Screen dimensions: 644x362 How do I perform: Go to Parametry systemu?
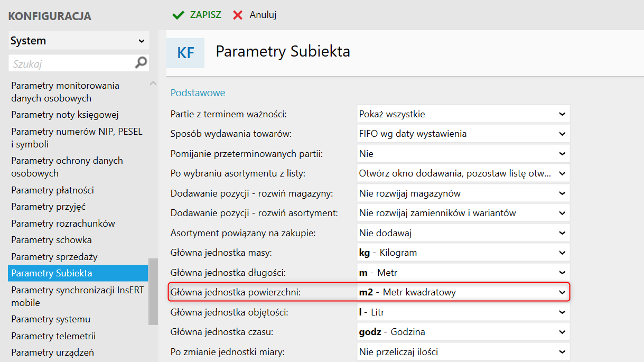[x=51, y=319]
